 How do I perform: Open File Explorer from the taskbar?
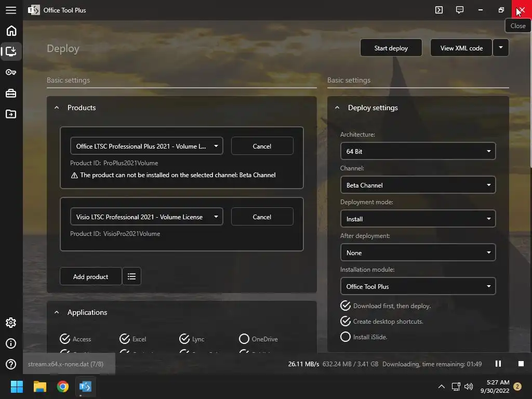pos(39,387)
